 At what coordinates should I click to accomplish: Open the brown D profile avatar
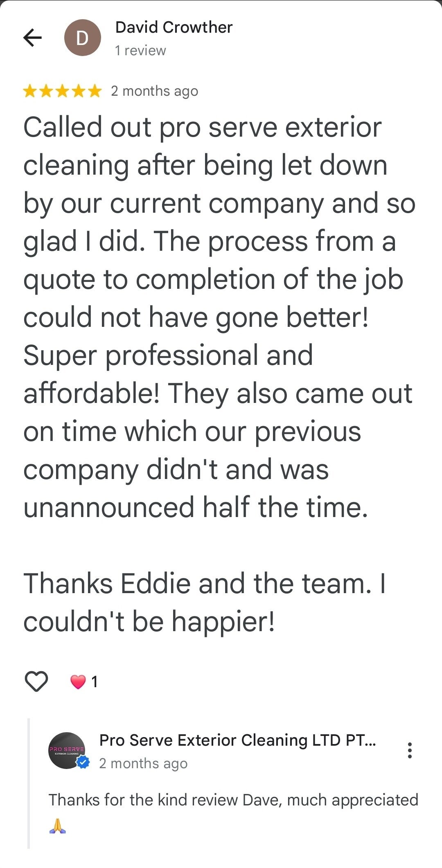82,38
